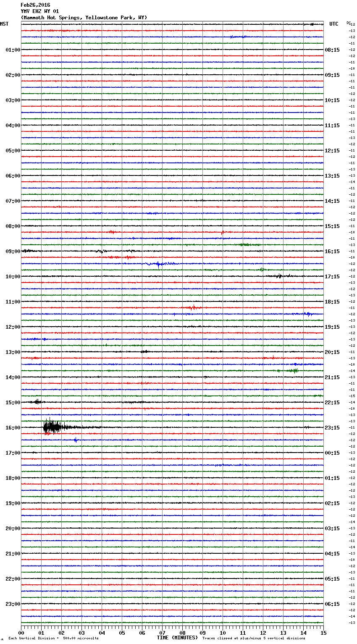
Task: Click the 05:15 UTC time label
Action: coord(332,579)
